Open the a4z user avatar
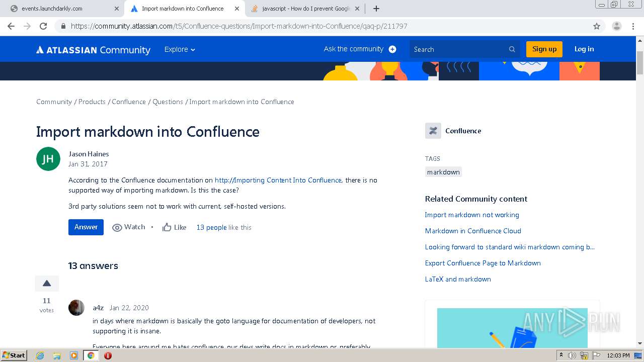Viewport: 644px width, 362px height. [76, 308]
